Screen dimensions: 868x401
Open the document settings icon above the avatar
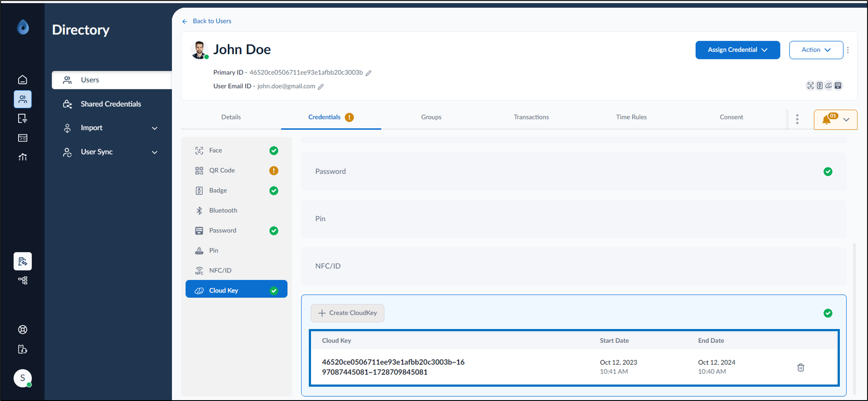(23, 349)
